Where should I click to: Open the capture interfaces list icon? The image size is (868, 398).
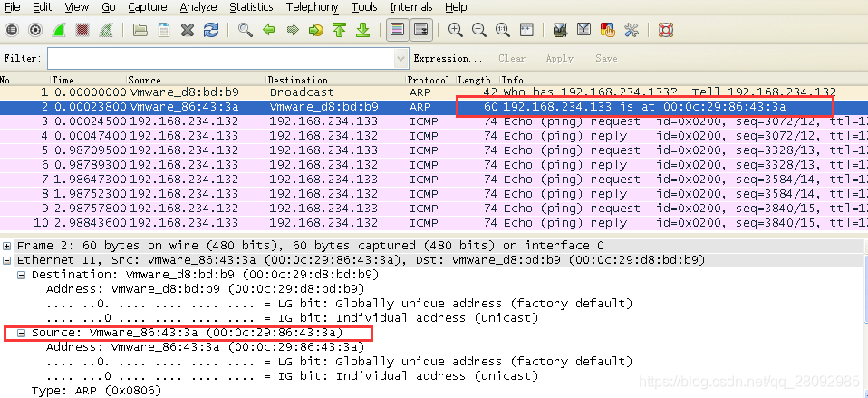click(12, 30)
